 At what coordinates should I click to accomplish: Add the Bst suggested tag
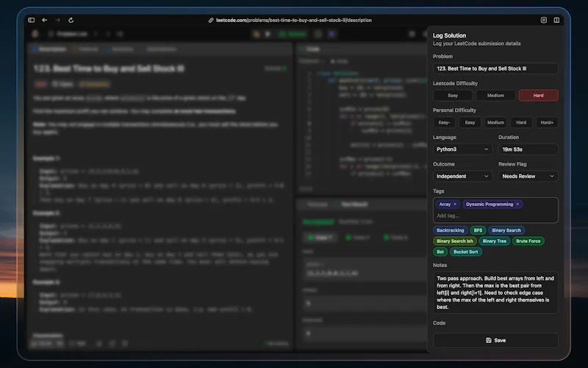tap(440, 252)
